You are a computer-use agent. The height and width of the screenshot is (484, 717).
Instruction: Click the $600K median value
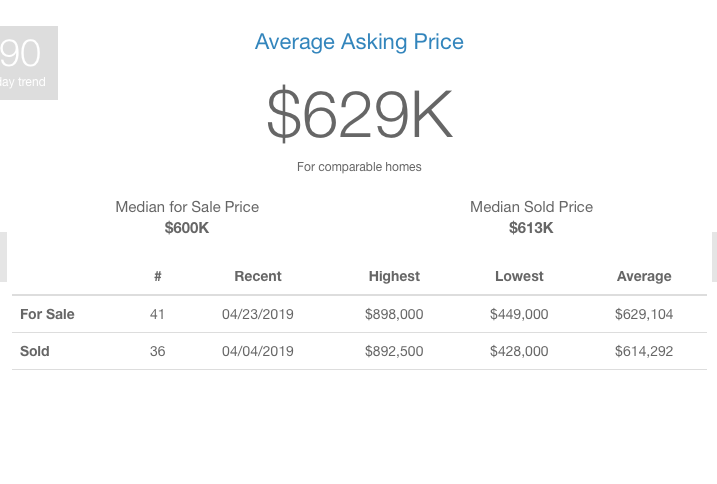coord(187,228)
